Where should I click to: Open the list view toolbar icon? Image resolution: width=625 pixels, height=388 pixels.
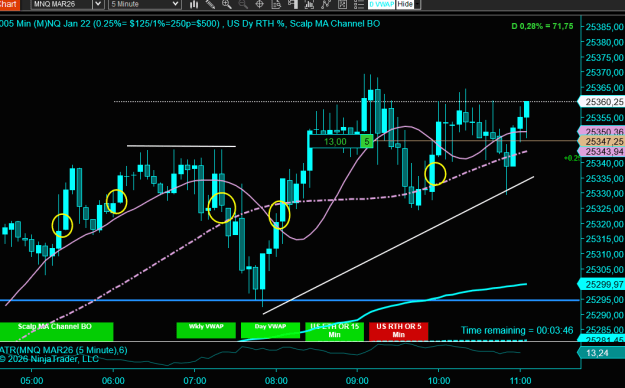[x=359, y=4]
